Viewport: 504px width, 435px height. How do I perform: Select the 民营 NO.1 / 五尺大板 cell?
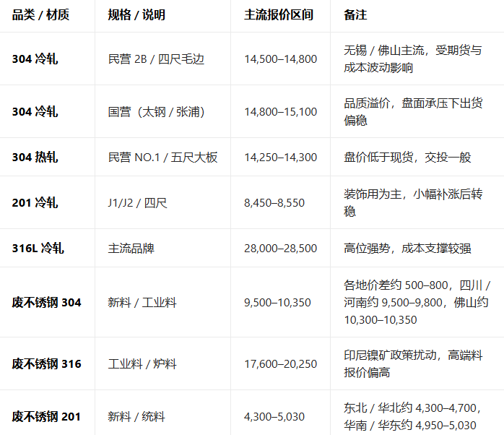tap(162, 158)
